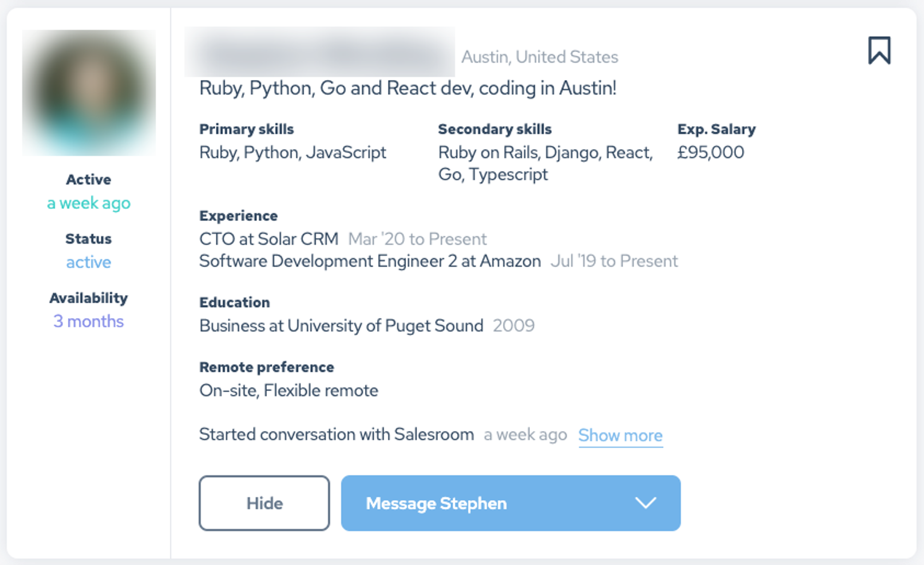Screen dimensions: 924x565
Task: Select the 'Primary skills' heading
Action: 246,129
